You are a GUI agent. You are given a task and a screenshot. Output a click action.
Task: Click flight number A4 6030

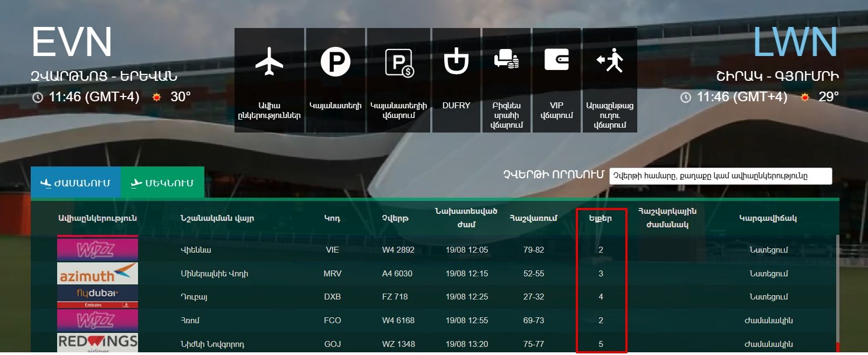coord(397,274)
